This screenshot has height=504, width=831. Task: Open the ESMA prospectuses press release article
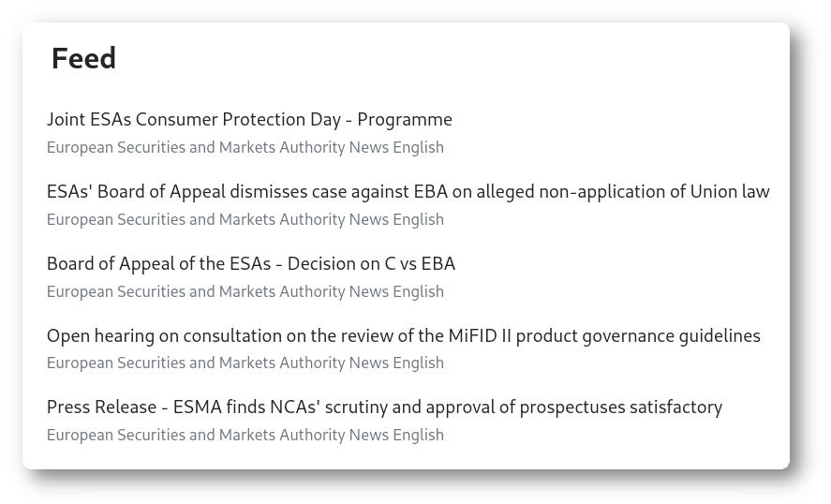click(384, 408)
